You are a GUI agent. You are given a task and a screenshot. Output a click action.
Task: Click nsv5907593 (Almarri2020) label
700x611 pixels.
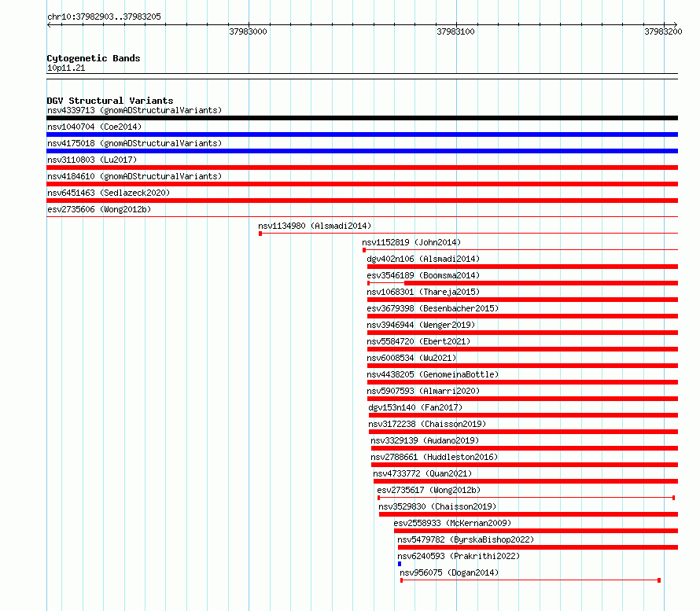click(423, 391)
